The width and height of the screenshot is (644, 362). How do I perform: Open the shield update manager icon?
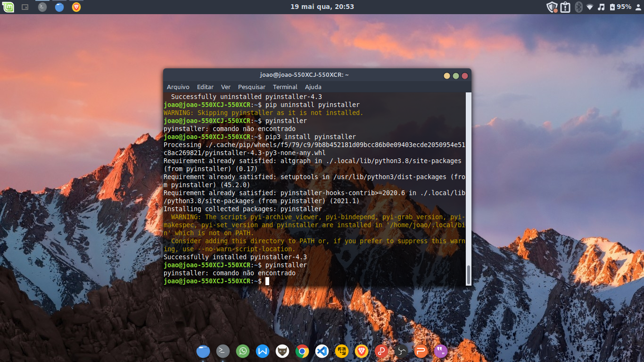[x=552, y=7]
